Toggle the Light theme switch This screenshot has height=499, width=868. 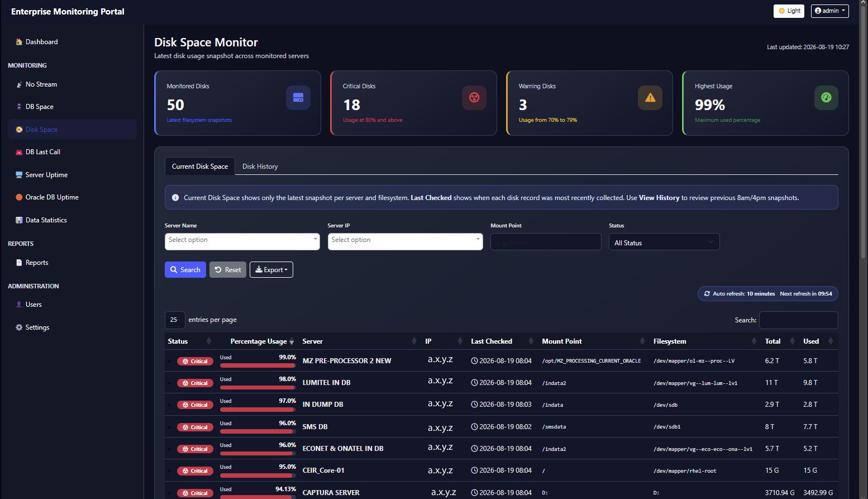pos(789,11)
